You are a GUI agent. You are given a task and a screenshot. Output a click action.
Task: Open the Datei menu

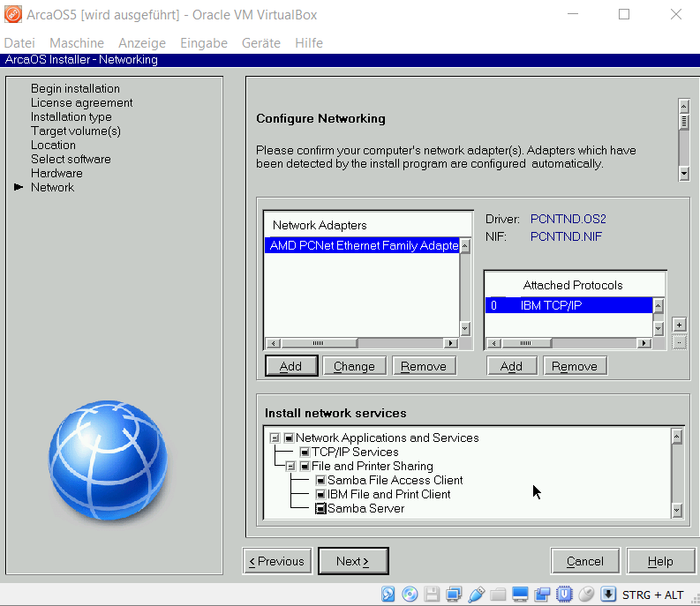tap(19, 43)
